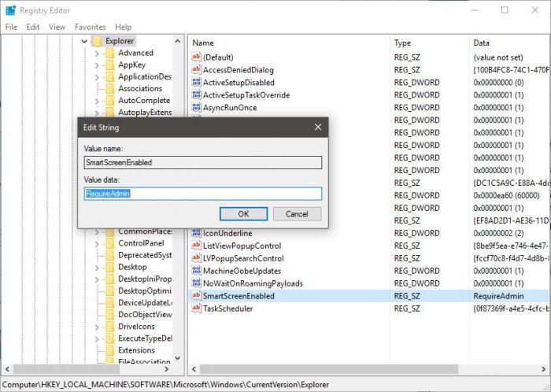
Task: Click the Explorer folder icon in tree
Action: pyautogui.click(x=98, y=41)
